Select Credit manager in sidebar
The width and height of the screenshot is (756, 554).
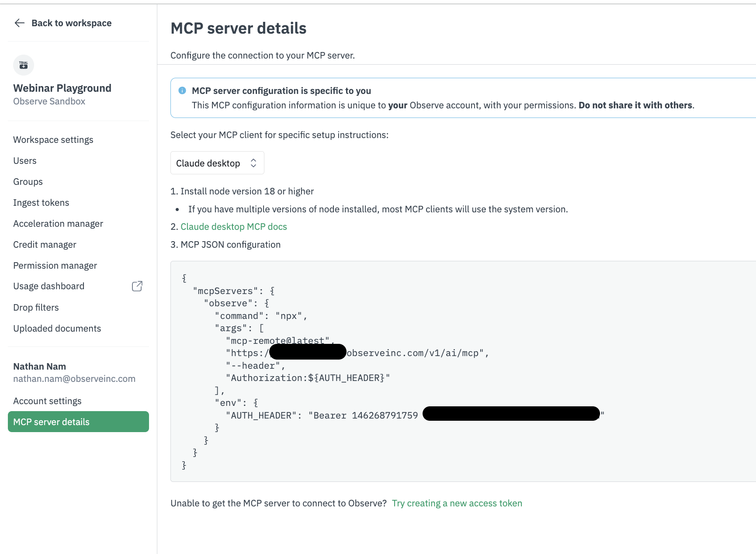point(45,245)
